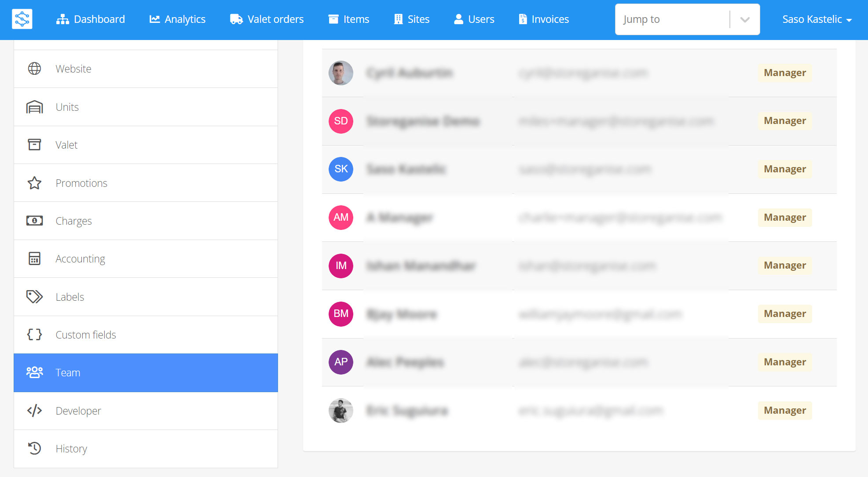Click the curly braces Custom fields icon
This screenshot has height=477, width=868.
(34, 335)
